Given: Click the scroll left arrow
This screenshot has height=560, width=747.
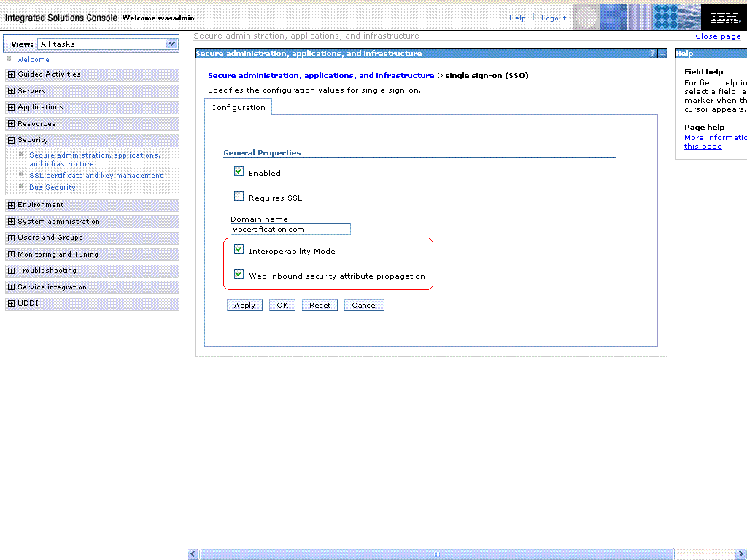Looking at the screenshot, I should 193,554.
